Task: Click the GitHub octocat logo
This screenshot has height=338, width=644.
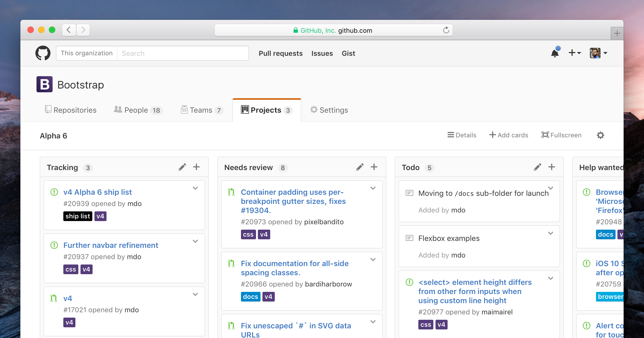Action: (x=43, y=53)
